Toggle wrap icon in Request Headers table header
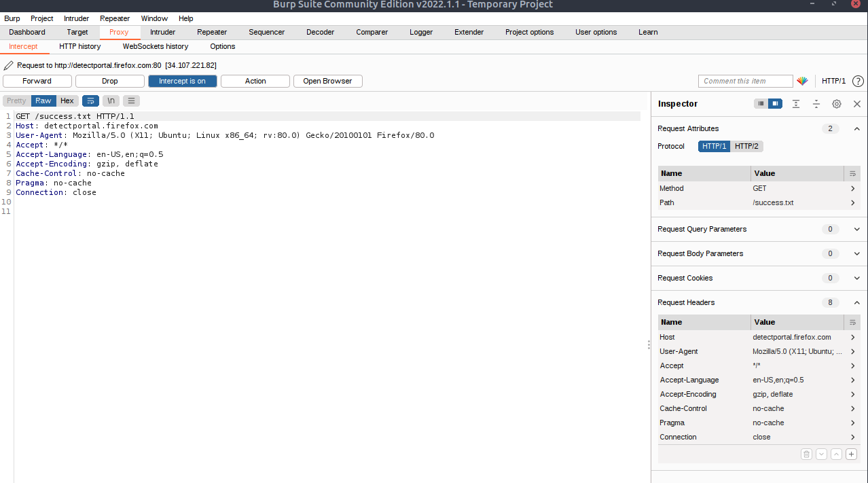The image size is (868, 483). [853, 322]
